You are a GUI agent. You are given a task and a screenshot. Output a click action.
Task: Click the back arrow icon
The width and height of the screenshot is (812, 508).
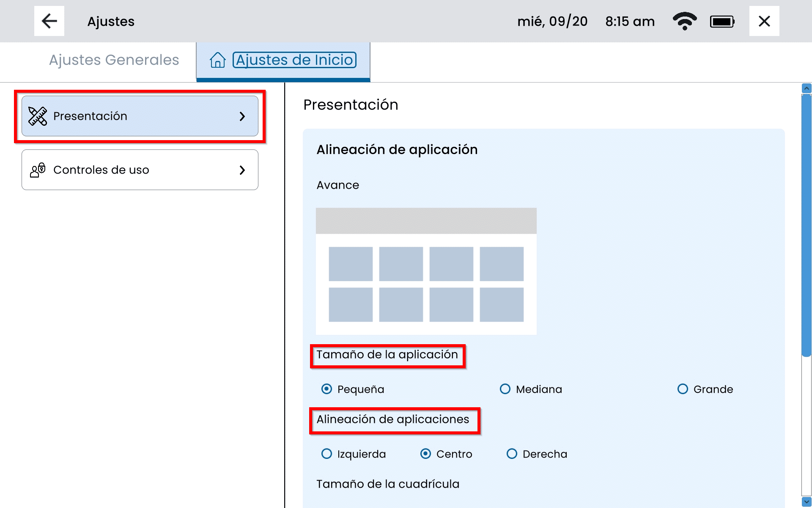(x=49, y=21)
